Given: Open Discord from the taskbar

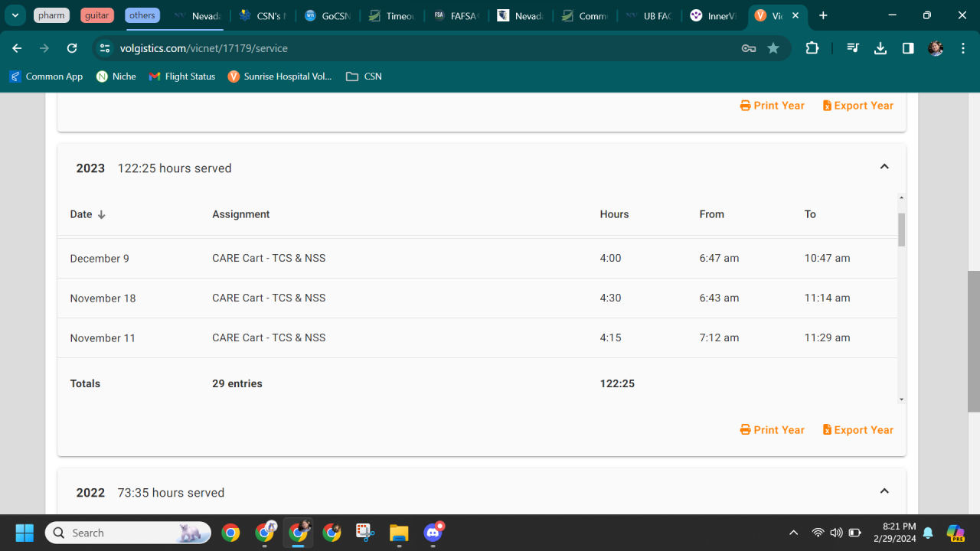Looking at the screenshot, I should [x=433, y=533].
